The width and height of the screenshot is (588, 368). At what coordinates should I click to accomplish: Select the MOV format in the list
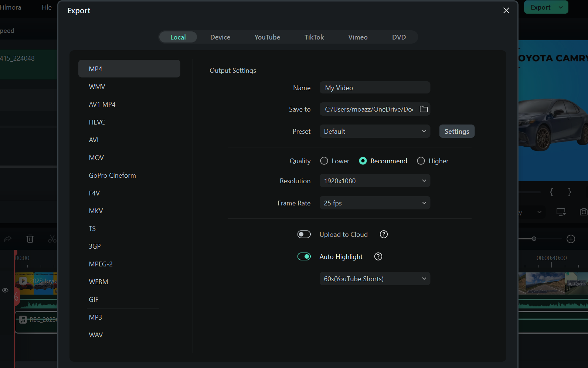[96, 158]
